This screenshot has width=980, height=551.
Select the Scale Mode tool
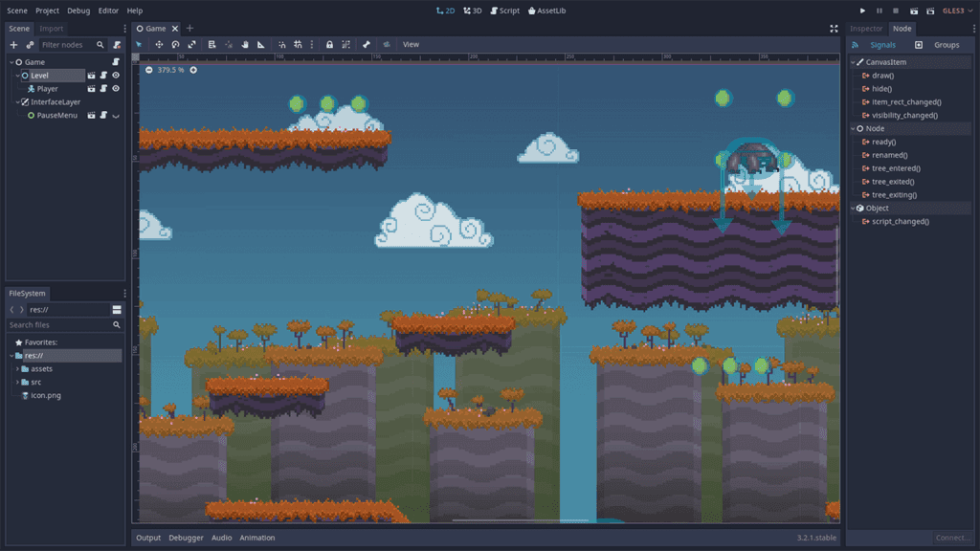[191, 44]
